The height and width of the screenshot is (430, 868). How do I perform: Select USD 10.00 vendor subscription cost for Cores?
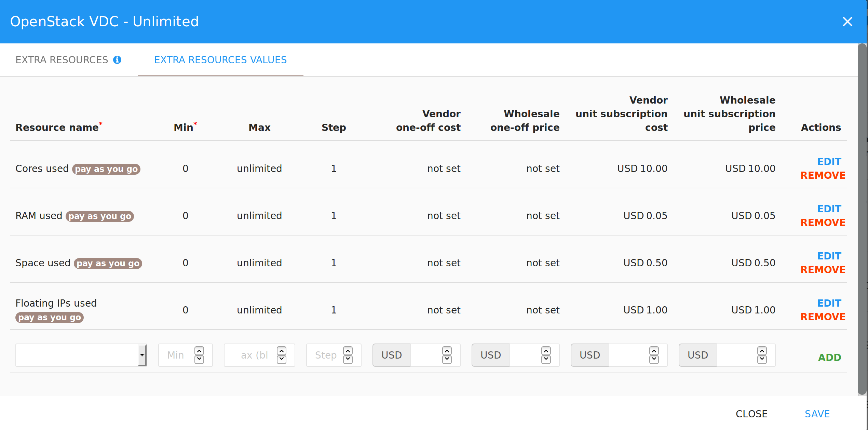tap(642, 169)
